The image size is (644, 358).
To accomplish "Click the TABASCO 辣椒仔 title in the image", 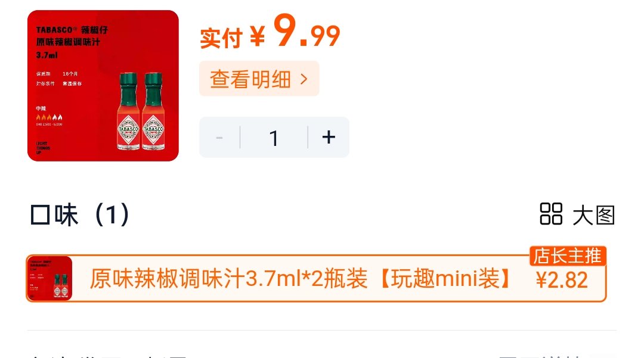I will point(72,30).
